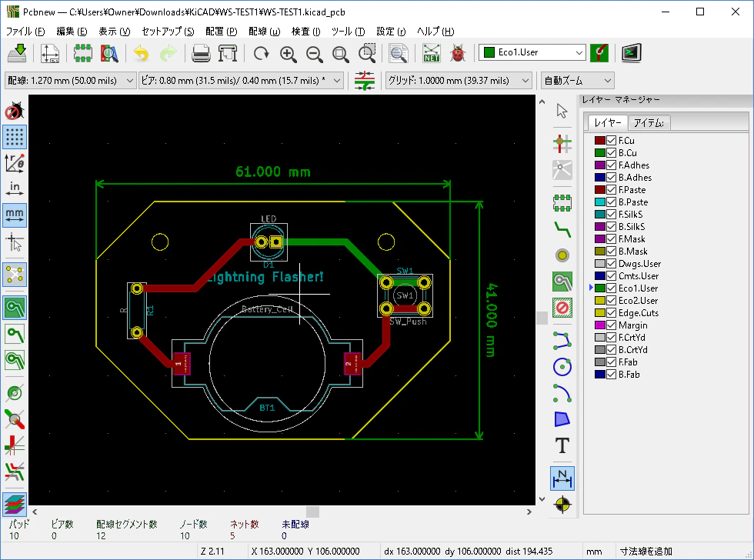The width and height of the screenshot is (754, 560).
Task: Open the track width dropdown
Action: [70, 80]
